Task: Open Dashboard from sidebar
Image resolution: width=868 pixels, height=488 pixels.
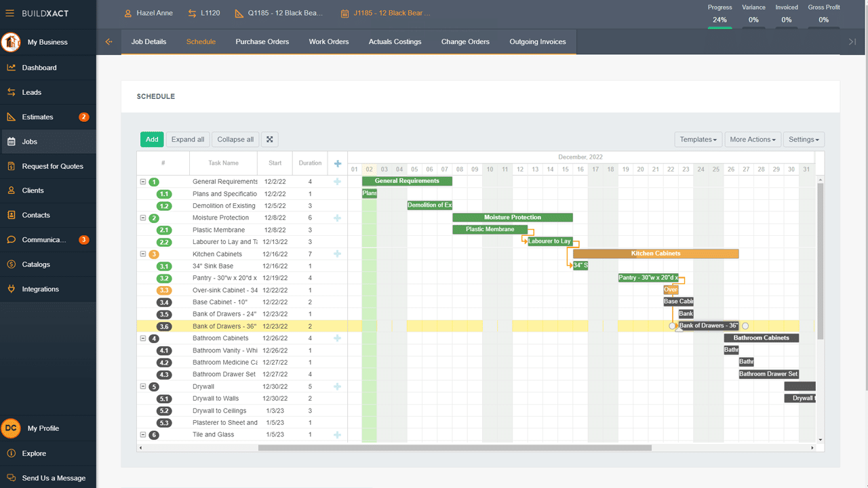Action: pyautogui.click(x=39, y=68)
